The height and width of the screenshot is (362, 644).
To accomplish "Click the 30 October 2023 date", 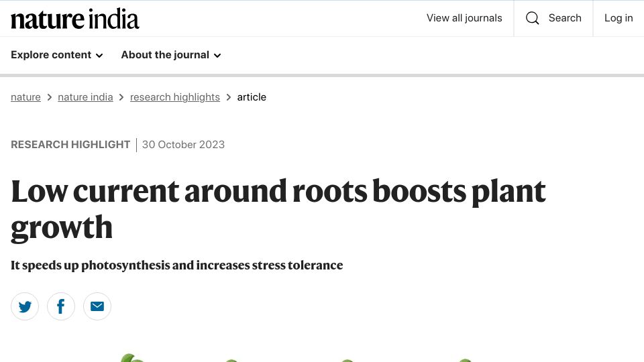I will 183,145.
